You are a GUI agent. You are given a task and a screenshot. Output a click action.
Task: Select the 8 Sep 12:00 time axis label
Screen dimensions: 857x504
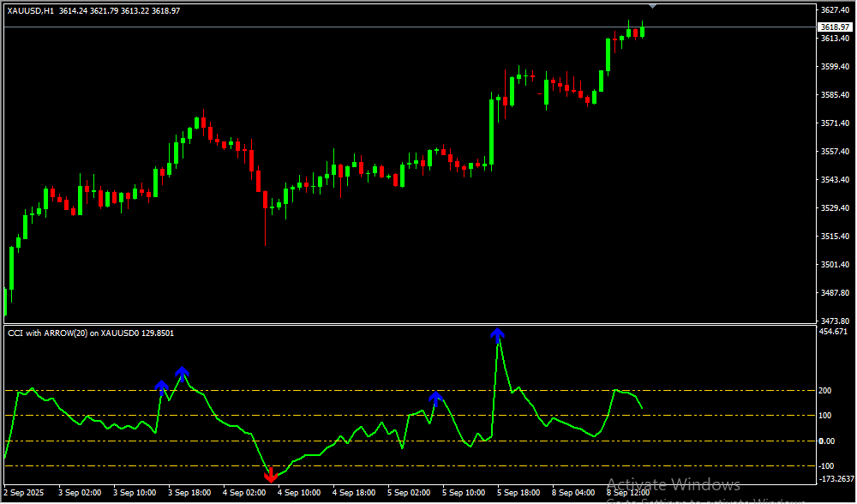(x=628, y=493)
